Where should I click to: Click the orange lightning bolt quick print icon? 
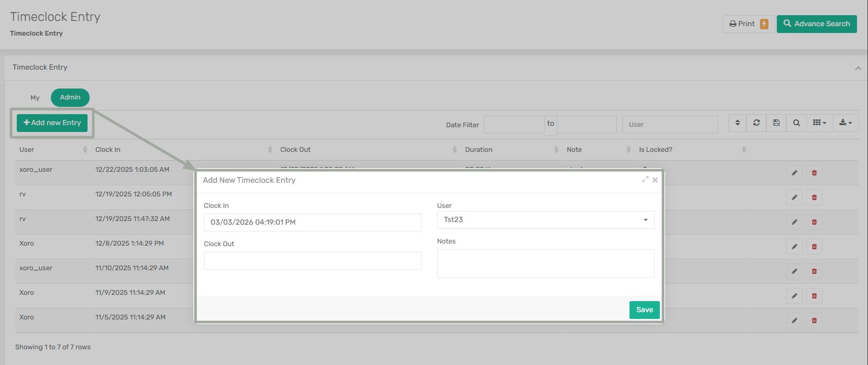pos(764,24)
